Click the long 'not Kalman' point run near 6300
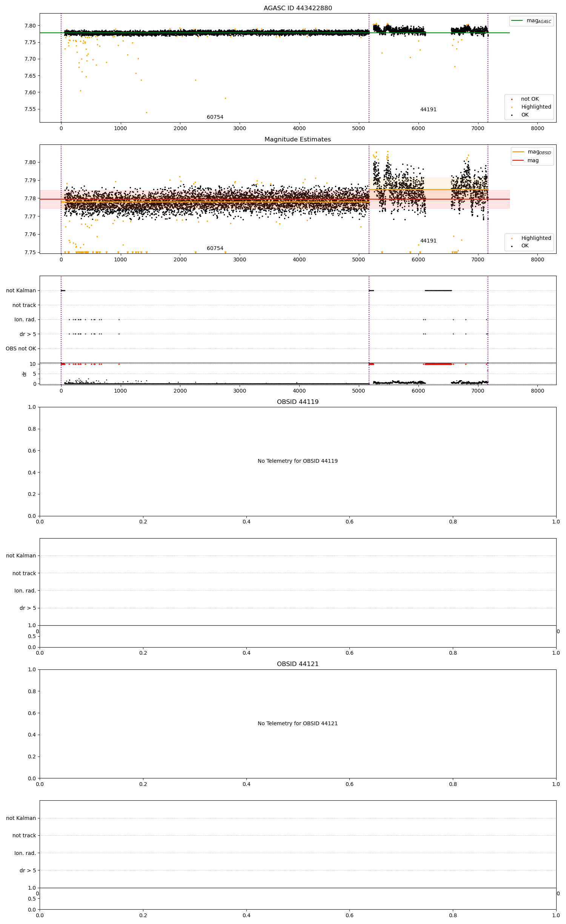The image size is (566, 924). pos(438,290)
